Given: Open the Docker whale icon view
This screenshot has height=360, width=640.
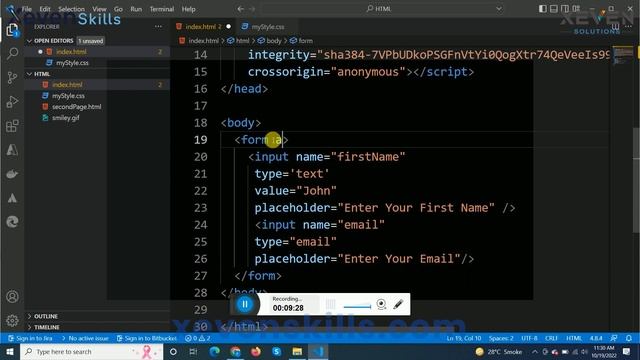Looking at the screenshot, I should pos(12,174).
